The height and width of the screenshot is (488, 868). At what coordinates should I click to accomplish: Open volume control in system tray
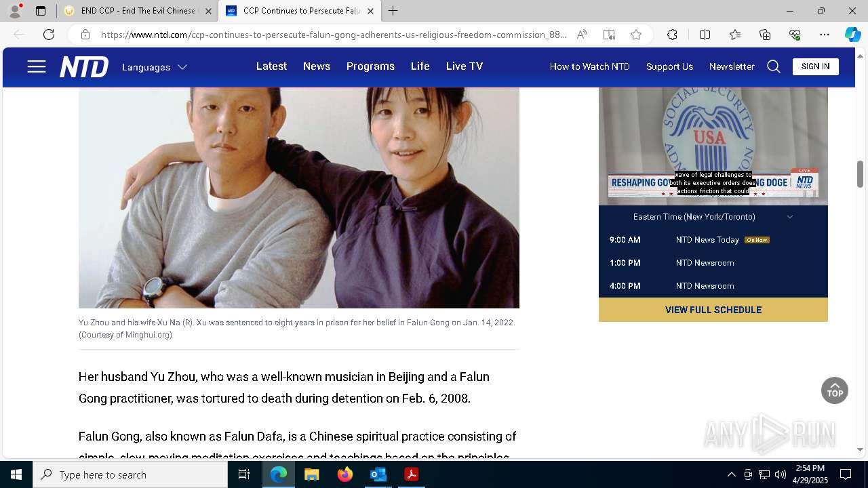[781, 474]
